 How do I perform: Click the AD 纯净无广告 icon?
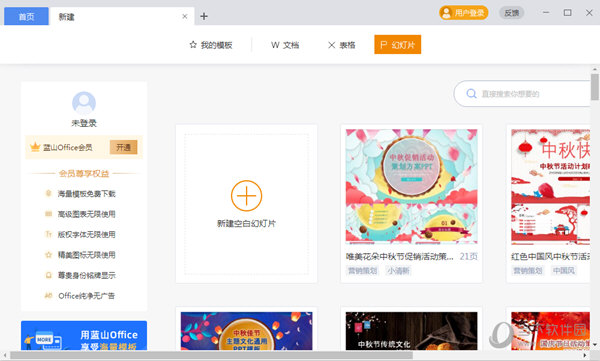point(49,295)
